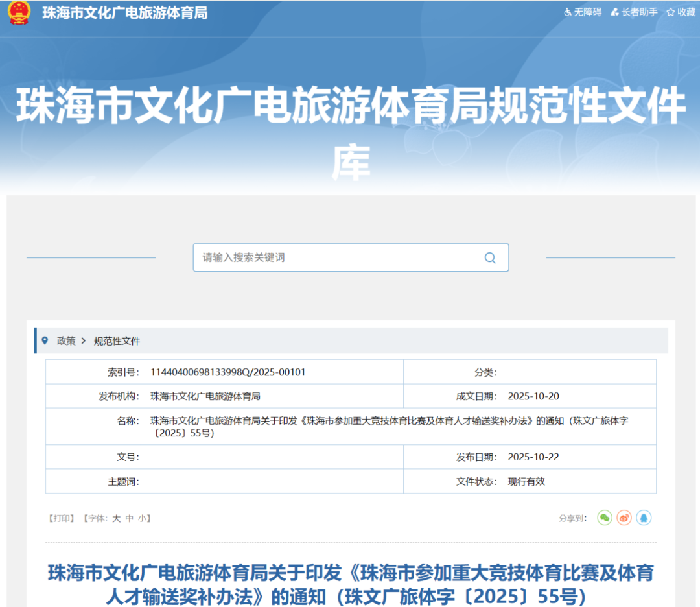Image resolution: width=700 pixels, height=607 pixels.
Task: Share to Weibo via red icon
Action: pos(624,518)
